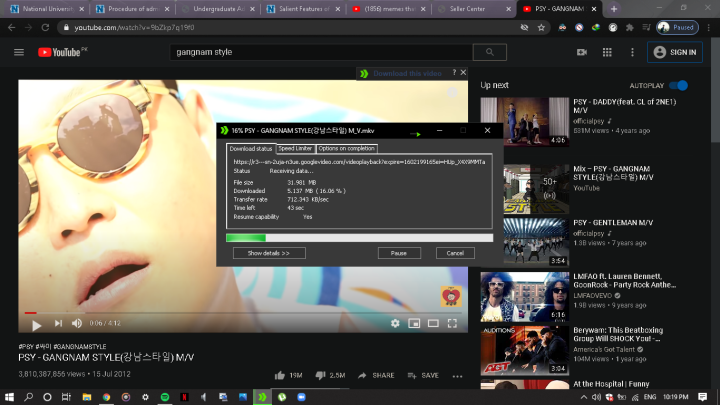This screenshot has width=720, height=405.
Task: Open the create video camera icon
Action: pyautogui.click(x=582, y=52)
